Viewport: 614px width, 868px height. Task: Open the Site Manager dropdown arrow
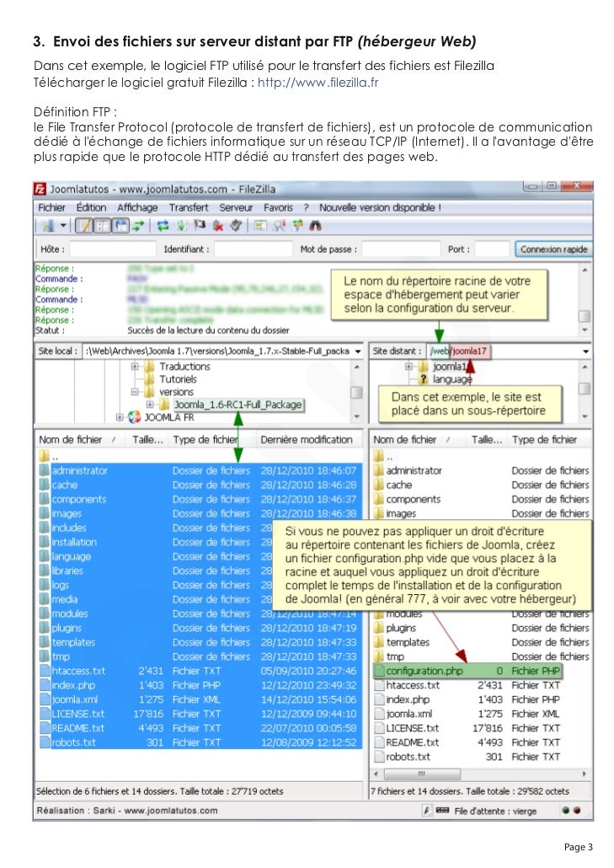pyautogui.click(x=63, y=226)
